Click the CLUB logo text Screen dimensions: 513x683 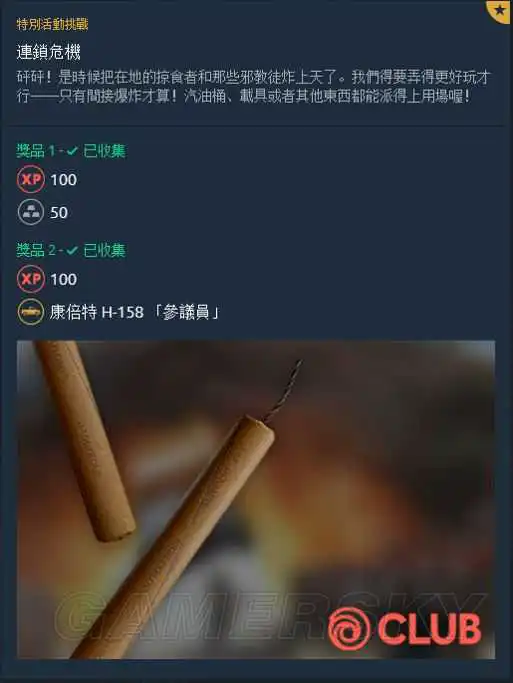click(429, 629)
